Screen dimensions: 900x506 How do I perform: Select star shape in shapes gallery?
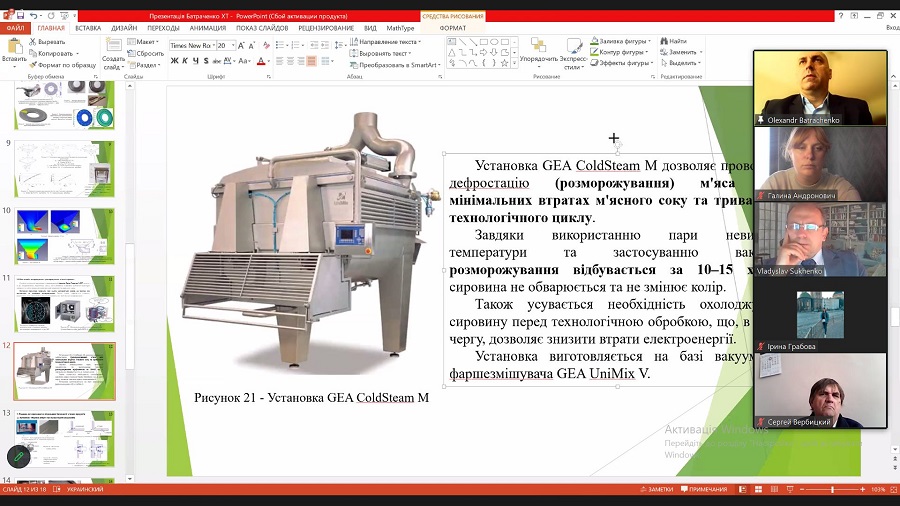click(x=504, y=63)
